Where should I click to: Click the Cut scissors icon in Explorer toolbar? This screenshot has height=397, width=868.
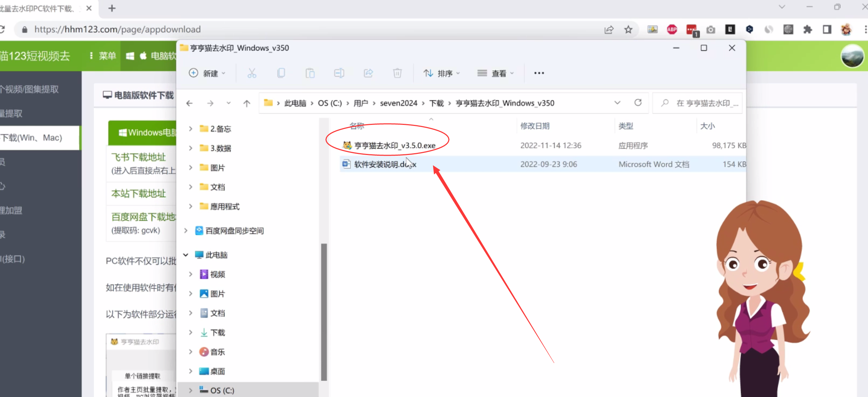252,73
